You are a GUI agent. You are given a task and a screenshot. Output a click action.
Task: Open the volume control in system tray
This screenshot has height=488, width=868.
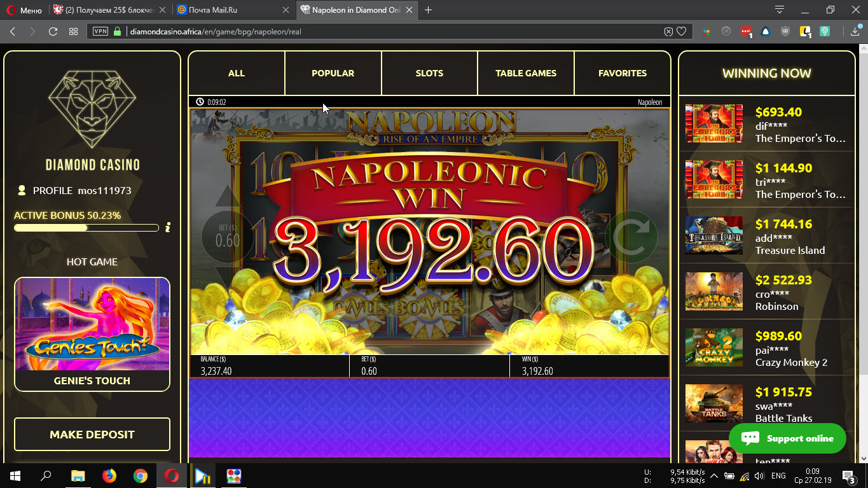[759, 476]
